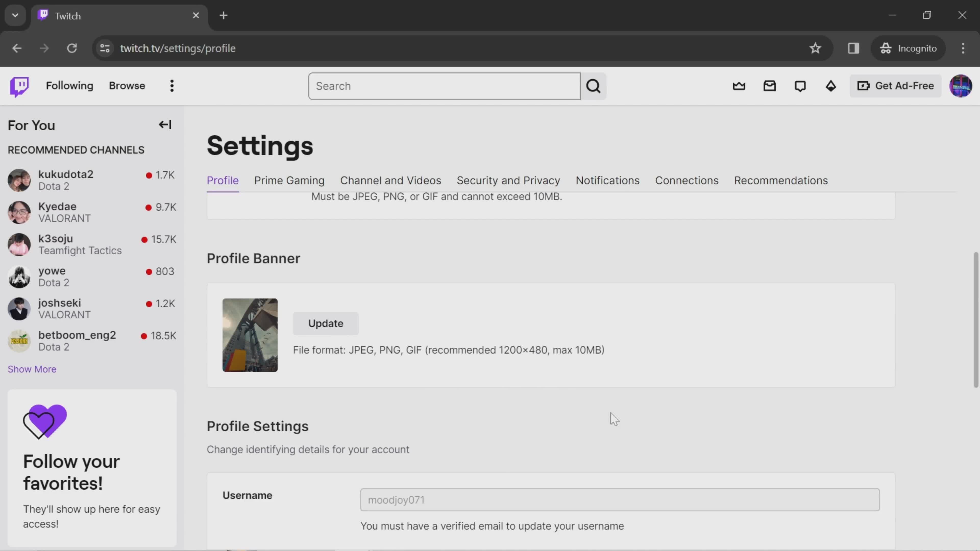Viewport: 980px width, 551px height.
Task: Click the Profile Banner heading text
Action: pos(253,259)
